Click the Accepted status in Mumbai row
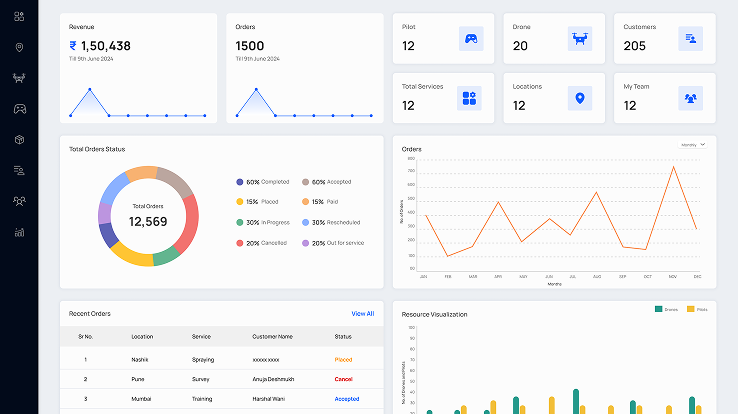This screenshot has height=414, width=738. tap(347, 399)
